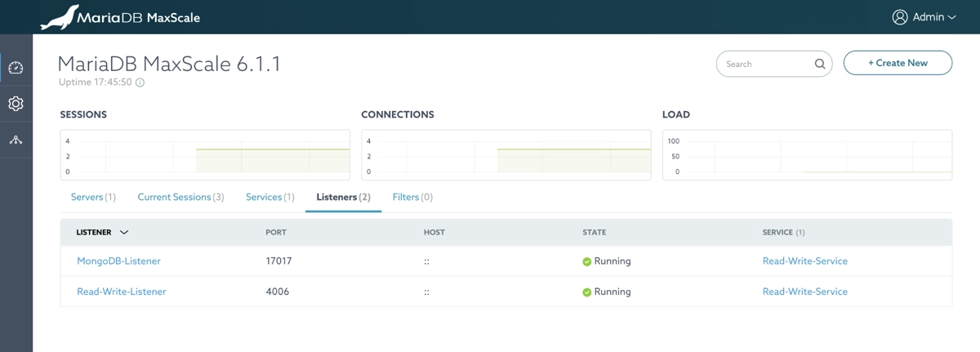Switch to the Filters (0) tab

pos(412,197)
